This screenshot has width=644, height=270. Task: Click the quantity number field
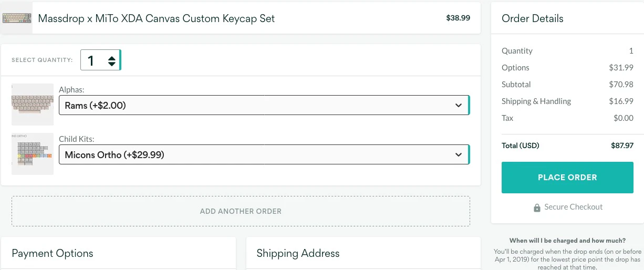(x=92, y=60)
